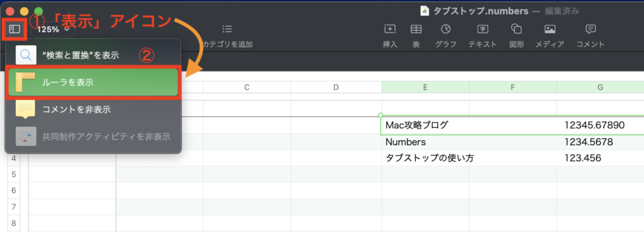644x232 pixels.
Task: Select column header E
Action: [426, 87]
